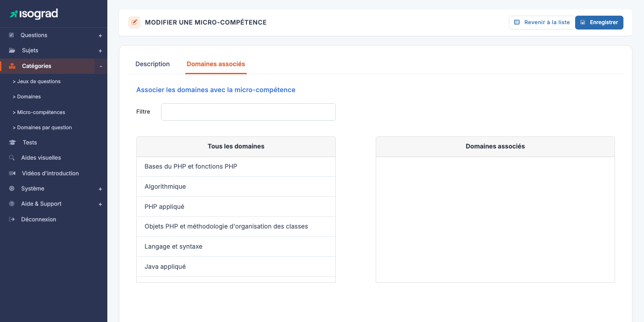Expand the Système menu with plus sign

click(x=101, y=189)
